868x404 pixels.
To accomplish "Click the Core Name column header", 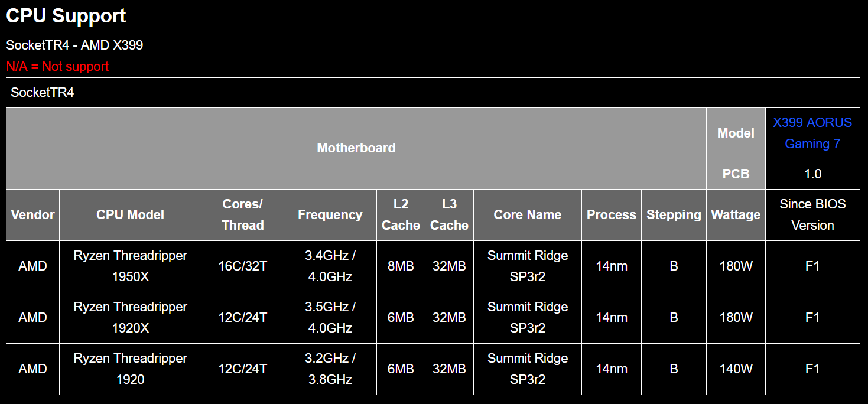I will (528, 215).
